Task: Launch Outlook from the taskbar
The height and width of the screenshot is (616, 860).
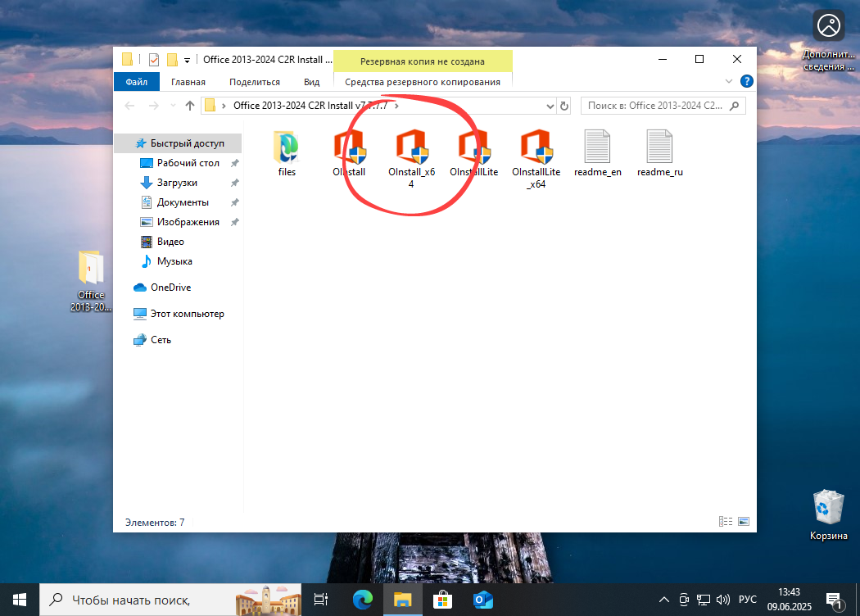Action: [482, 599]
